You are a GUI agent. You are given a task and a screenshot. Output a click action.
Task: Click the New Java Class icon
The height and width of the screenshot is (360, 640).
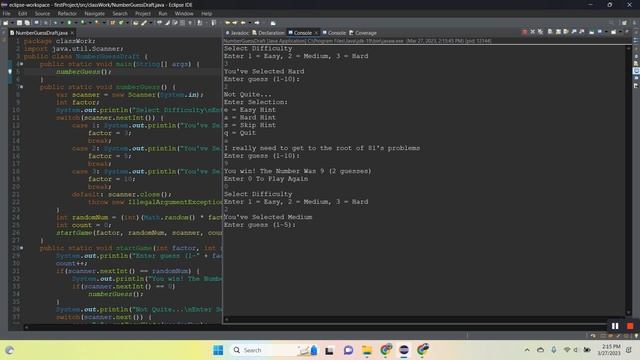(x=121, y=23)
